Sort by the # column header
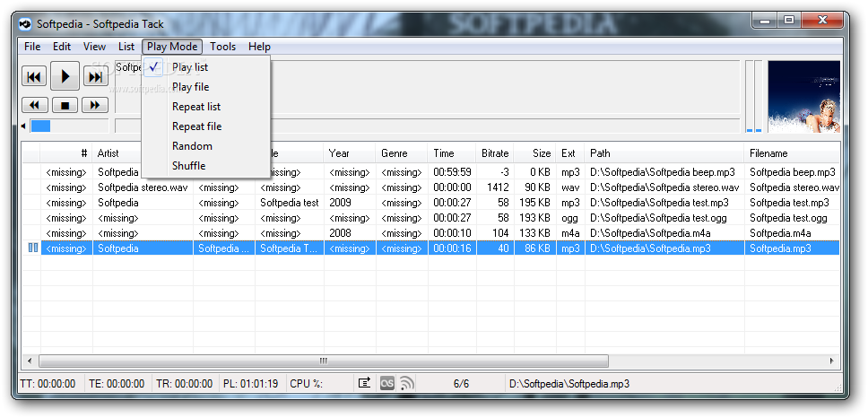Screen dimensions: 868x418 [66, 153]
